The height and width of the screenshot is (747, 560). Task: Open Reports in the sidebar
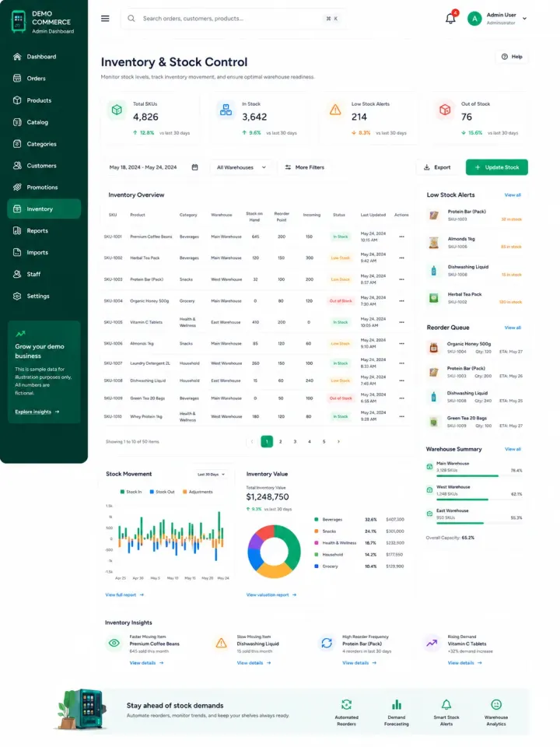[44, 230]
